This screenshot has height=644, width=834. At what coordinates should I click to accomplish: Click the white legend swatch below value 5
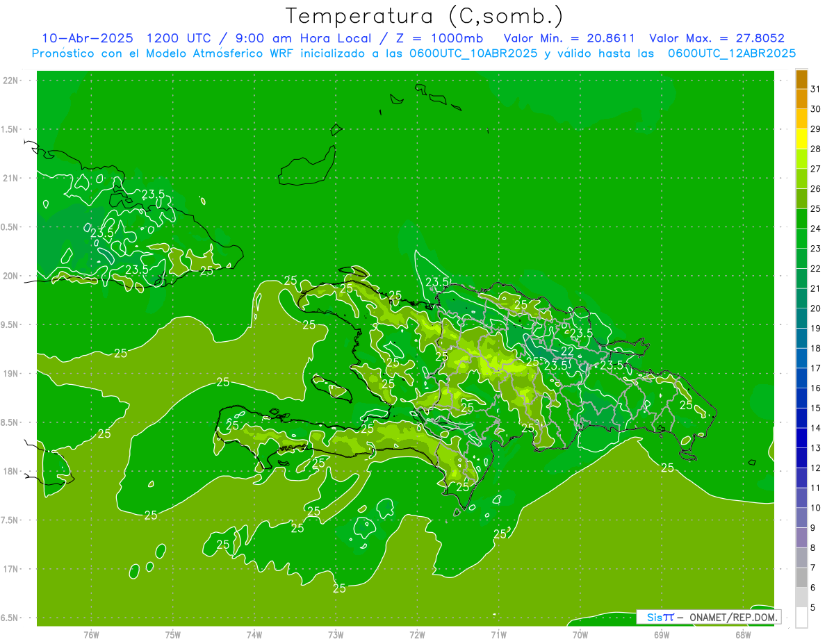(x=801, y=618)
